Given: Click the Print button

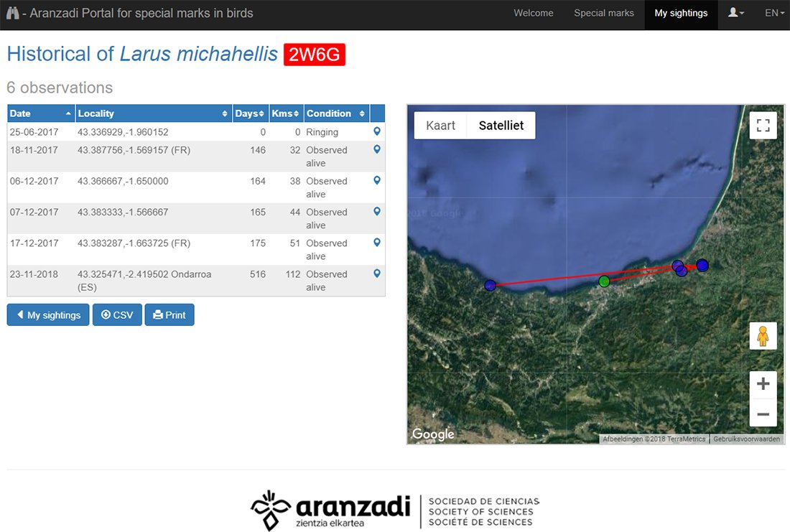Looking at the screenshot, I should (x=169, y=315).
